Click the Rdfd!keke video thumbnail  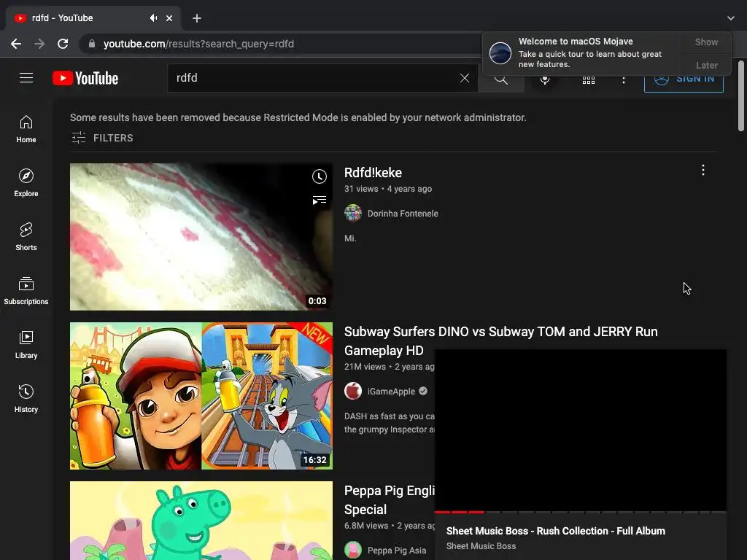(x=201, y=237)
